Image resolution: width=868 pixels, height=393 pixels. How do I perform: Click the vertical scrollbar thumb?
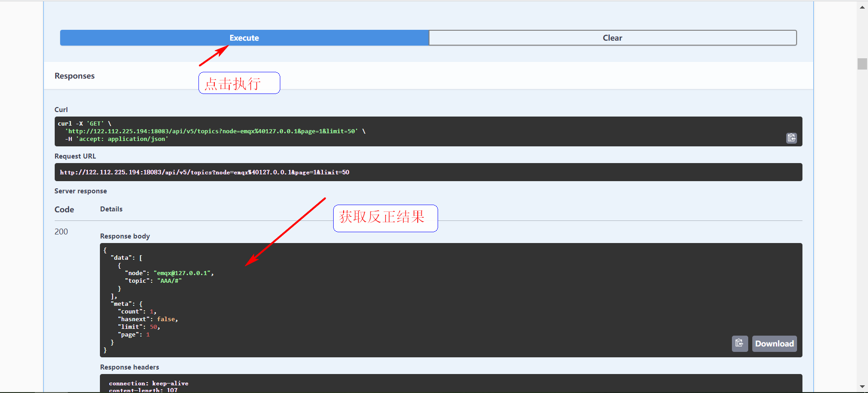coord(862,64)
